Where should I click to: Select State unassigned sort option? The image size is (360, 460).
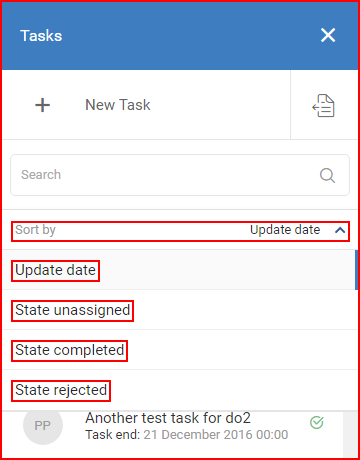point(72,311)
